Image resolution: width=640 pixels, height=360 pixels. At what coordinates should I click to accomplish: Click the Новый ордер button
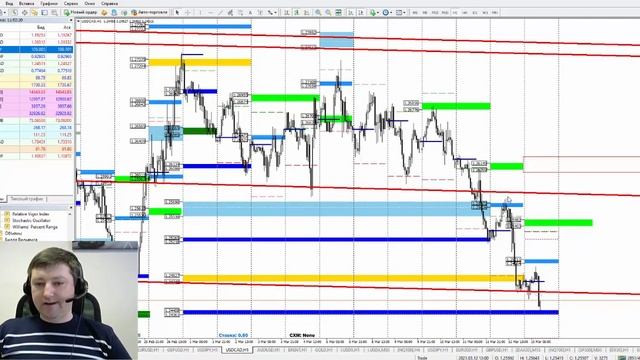[80, 13]
